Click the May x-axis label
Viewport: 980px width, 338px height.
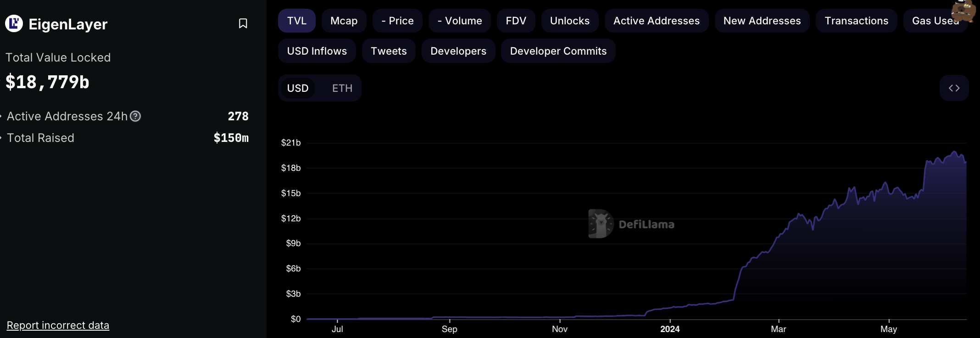tap(889, 329)
